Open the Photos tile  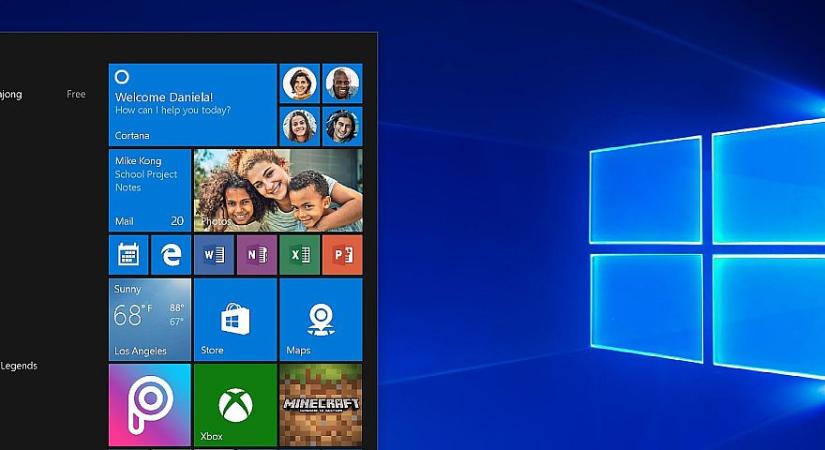278,191
